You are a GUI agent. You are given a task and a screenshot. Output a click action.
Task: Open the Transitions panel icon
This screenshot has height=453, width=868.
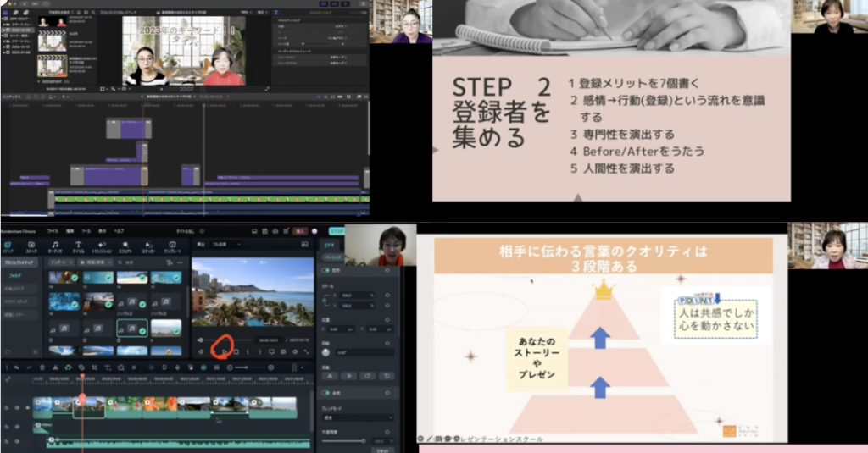[102, 247]
